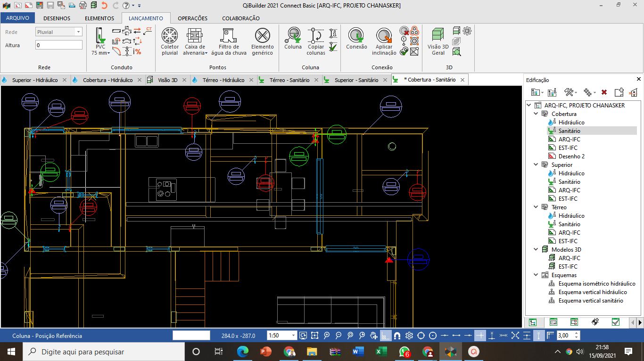Viewport: 644px width, 361px height.
Task: Click the delete connection red X icon
Action: [x=404, y=31]
